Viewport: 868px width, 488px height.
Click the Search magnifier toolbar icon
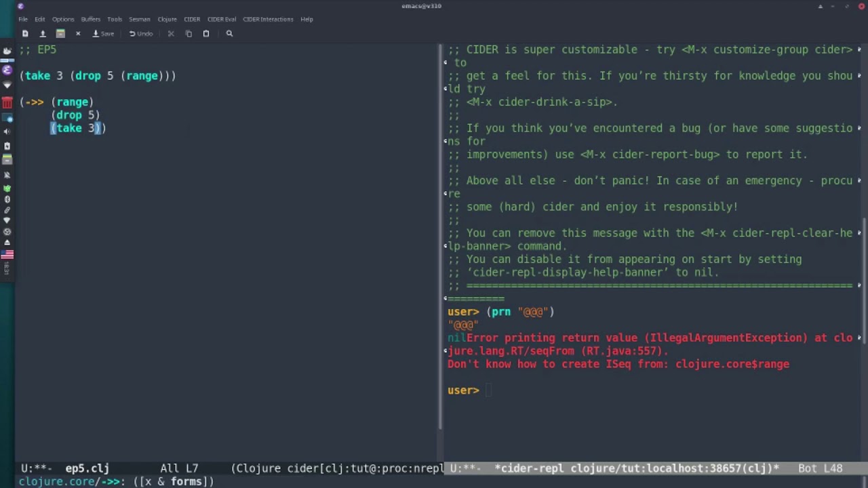[229, 33]
